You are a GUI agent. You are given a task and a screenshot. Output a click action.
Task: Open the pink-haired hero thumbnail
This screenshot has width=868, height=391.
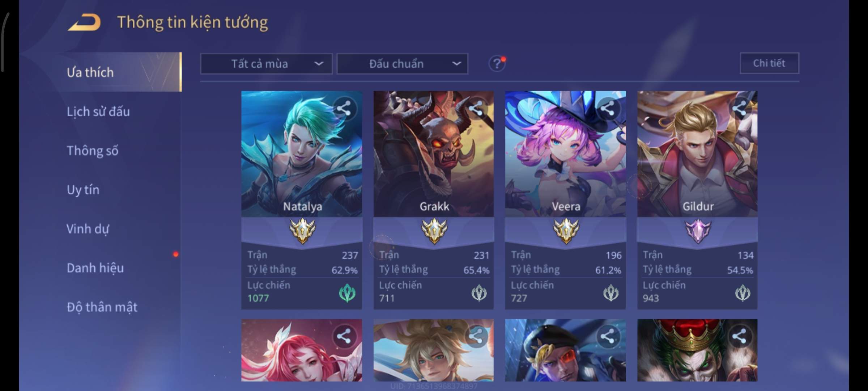click(x=302, y=350)
